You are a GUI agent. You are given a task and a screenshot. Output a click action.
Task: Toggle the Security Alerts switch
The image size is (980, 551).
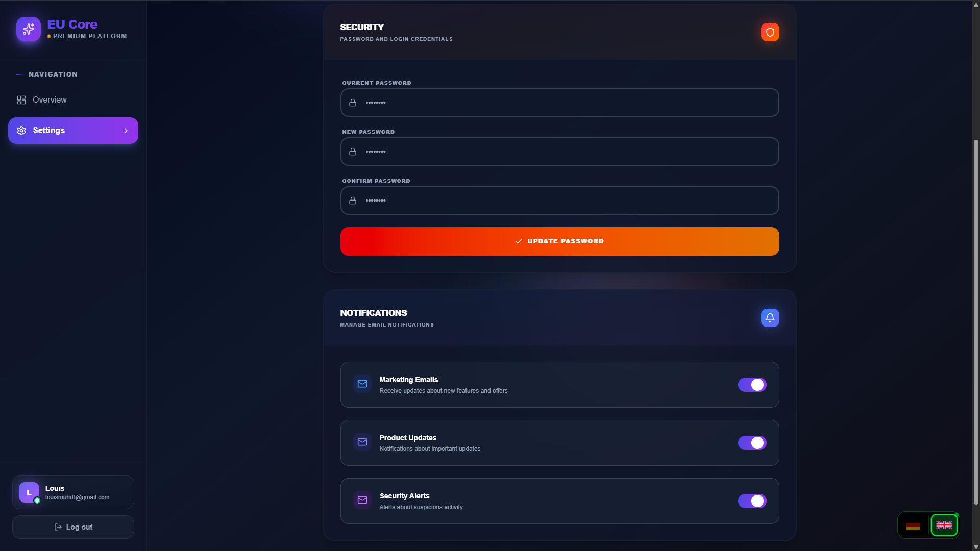752,501
